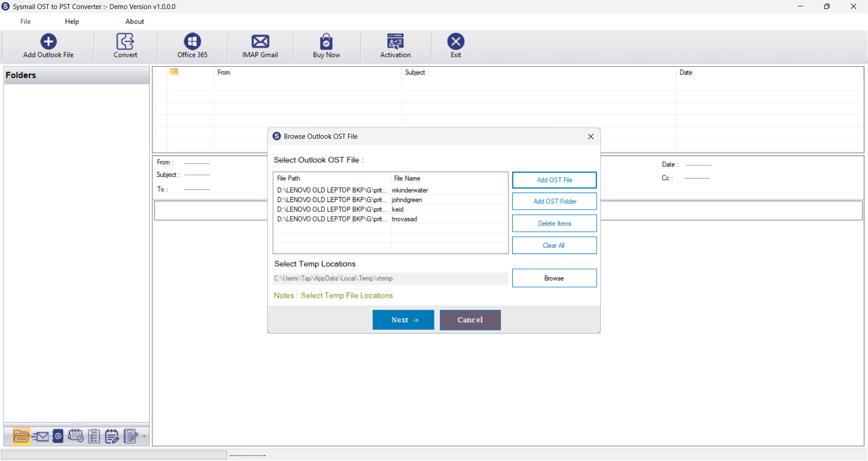
Task: Click the envelope icon in the column header
Action: pos(174,72)
